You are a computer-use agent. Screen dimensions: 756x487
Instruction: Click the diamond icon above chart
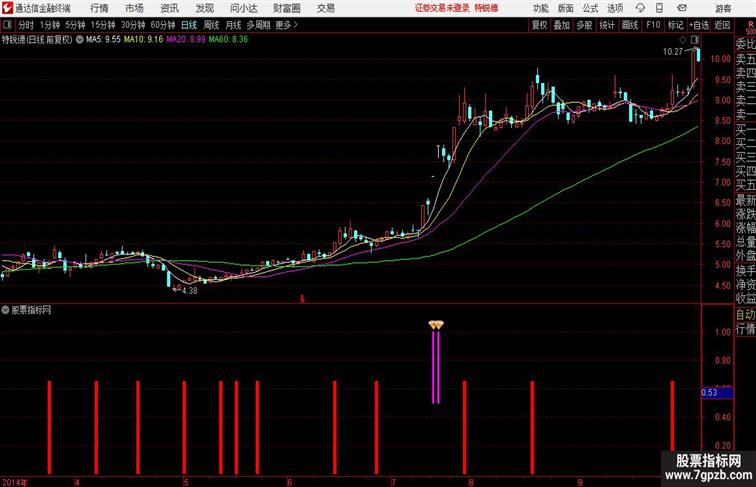[683, 40]
